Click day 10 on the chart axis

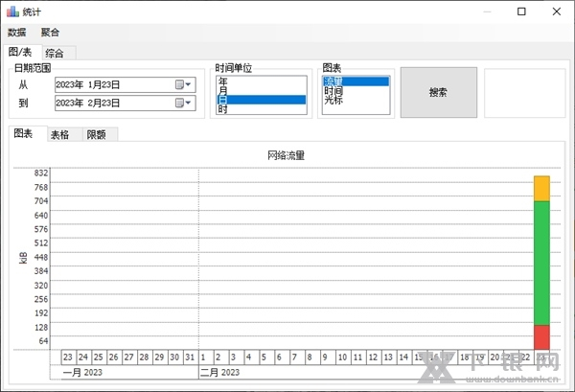[x=343, y=357]
